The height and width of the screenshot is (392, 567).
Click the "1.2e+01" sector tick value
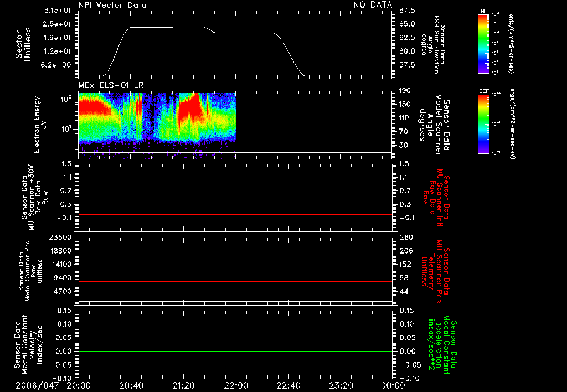(58, 51)
